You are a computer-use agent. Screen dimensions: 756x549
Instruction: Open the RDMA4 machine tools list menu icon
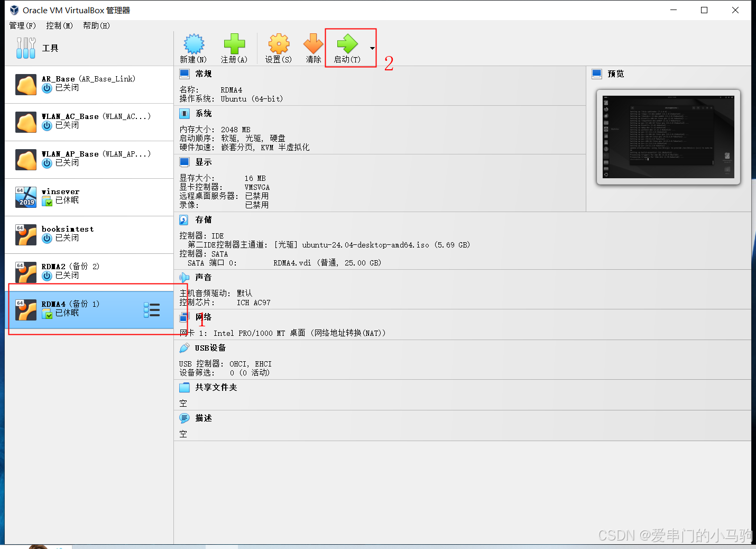(x=152, y=310)
